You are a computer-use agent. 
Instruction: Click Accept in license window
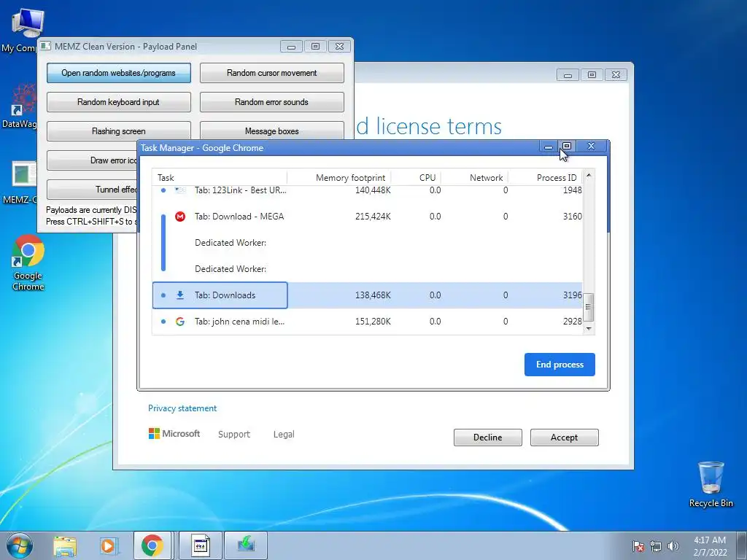point(565,437)
